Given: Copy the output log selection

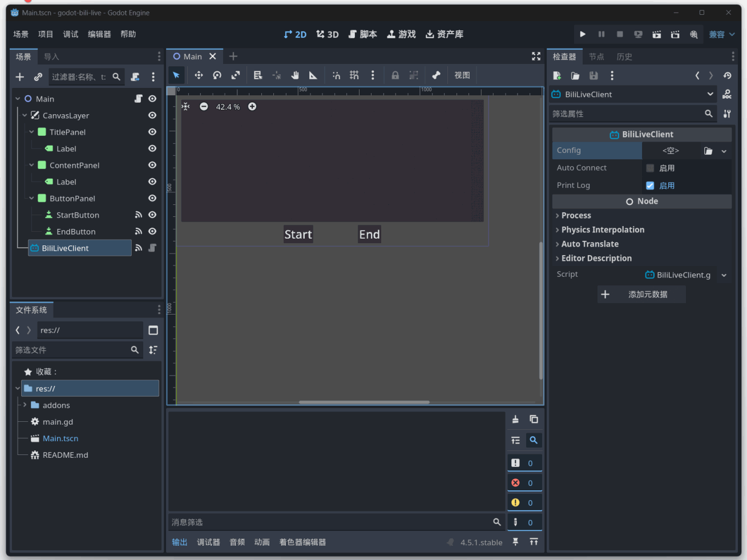Looking at the screenshot, I should [x=534, y=420].
